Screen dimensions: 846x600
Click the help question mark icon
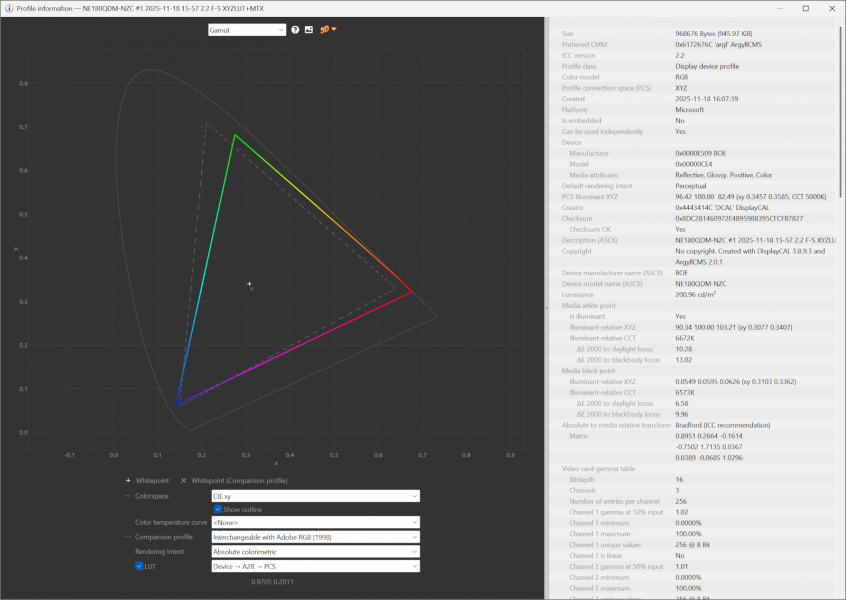click(x=295, y=30)
